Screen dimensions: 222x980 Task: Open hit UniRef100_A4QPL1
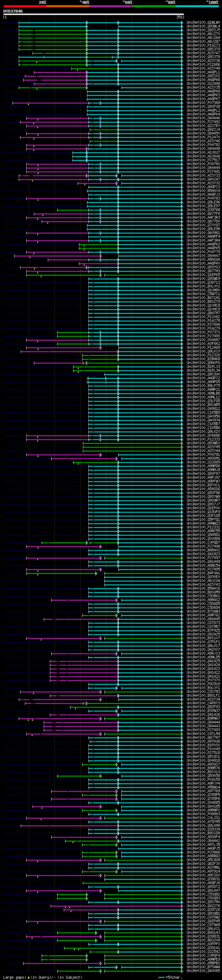203,72
